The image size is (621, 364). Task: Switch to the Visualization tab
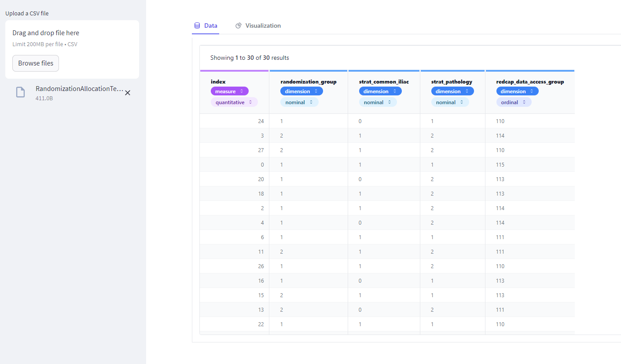[263, 25]
